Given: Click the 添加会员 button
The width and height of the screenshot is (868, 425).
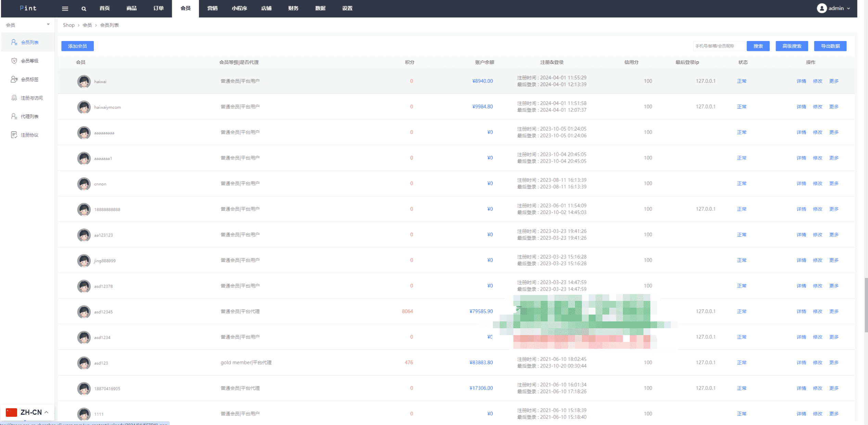Looking at the screenshot, I should [x=77, y=46].
